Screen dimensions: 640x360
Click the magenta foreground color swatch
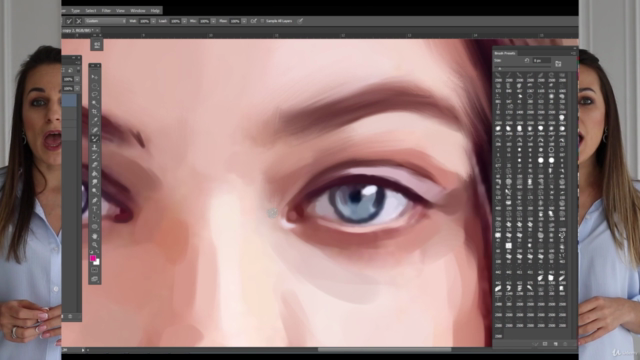point(93,258)
